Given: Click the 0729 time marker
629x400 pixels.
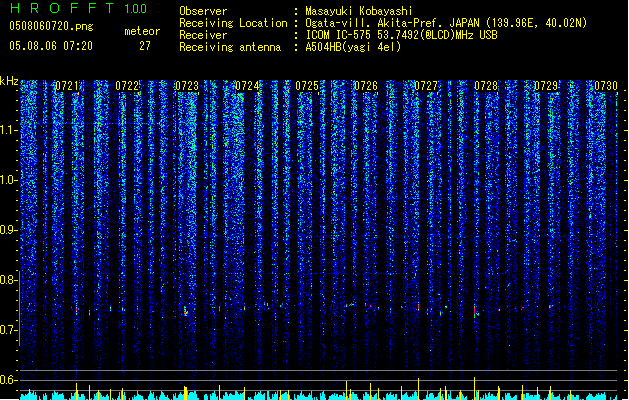Looking at the screenshot, I should (546, 86).
